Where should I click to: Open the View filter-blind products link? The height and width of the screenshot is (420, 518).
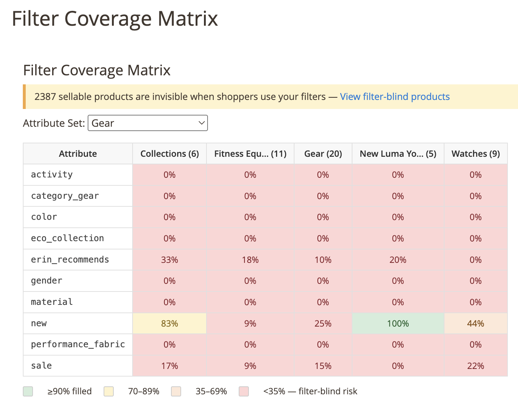[394, 97]
